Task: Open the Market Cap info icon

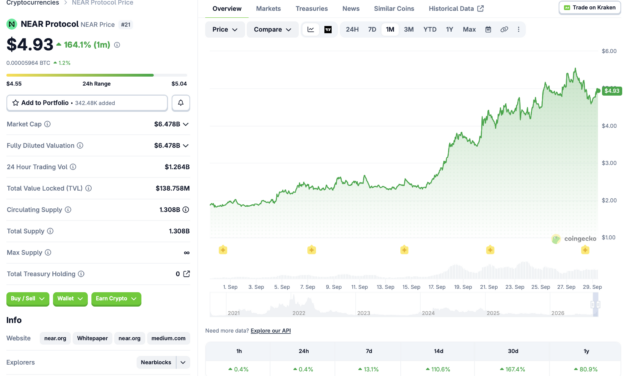Action: [47, 124]
